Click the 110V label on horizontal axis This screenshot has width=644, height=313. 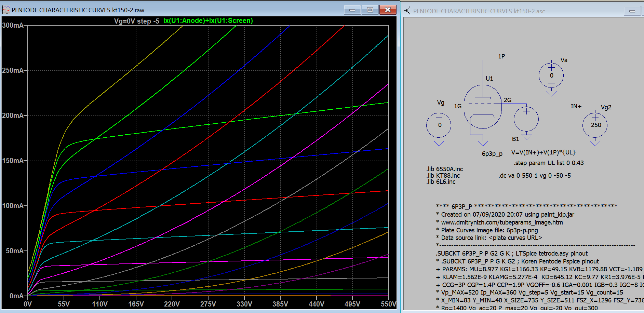tap(100, 304)
